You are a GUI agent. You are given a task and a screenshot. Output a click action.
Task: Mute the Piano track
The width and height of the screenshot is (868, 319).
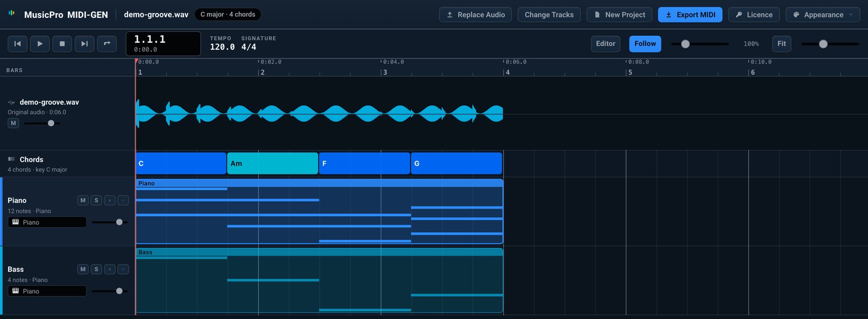pyautogui.click(x=83, y=200)
